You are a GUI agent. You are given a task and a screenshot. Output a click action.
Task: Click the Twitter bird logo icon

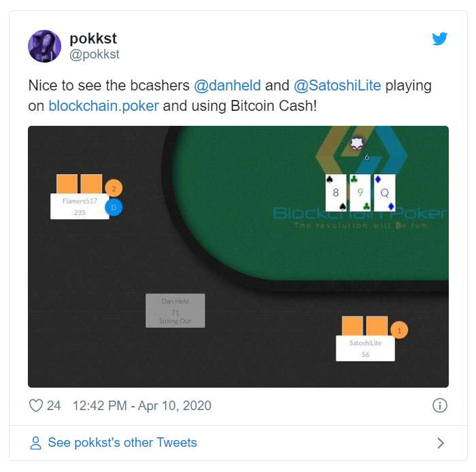(439, 39)
